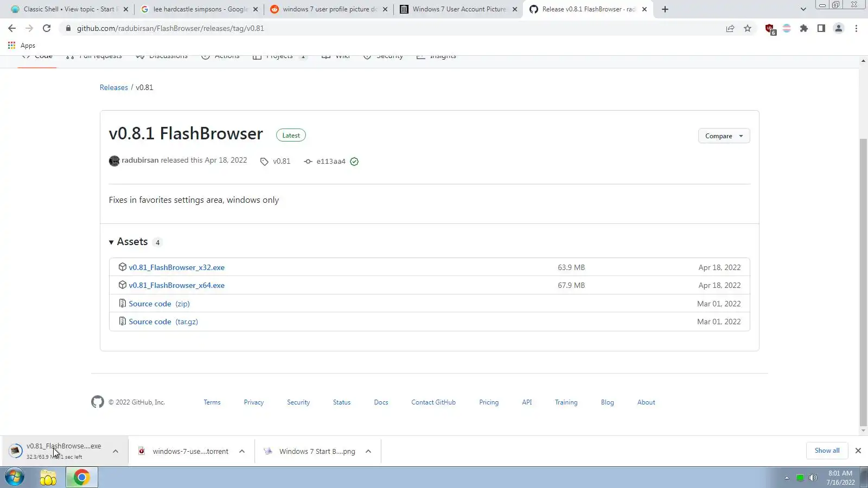Open the file explorer taskbar icon
The image size is (868, 488).
coord(48,477)
